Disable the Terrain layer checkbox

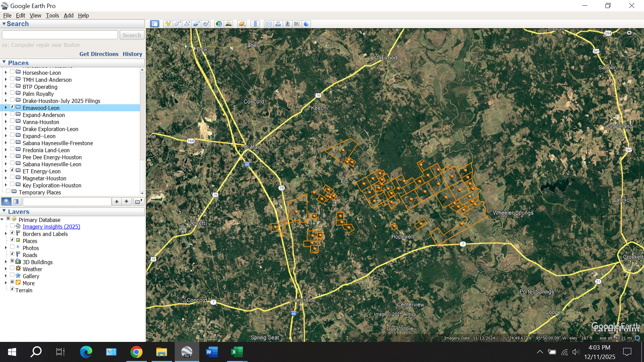(x=12, y=289)
